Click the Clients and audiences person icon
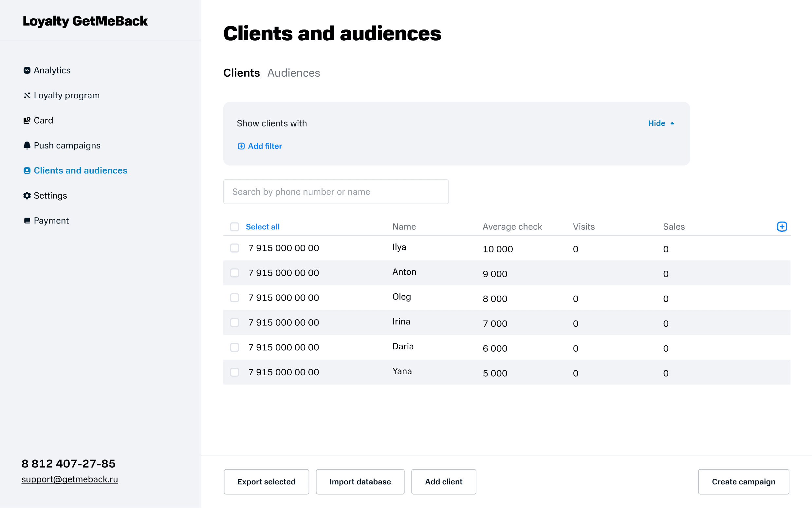This screenshot has width=812, height=508. pyautogui.click(x=27, y=171)
